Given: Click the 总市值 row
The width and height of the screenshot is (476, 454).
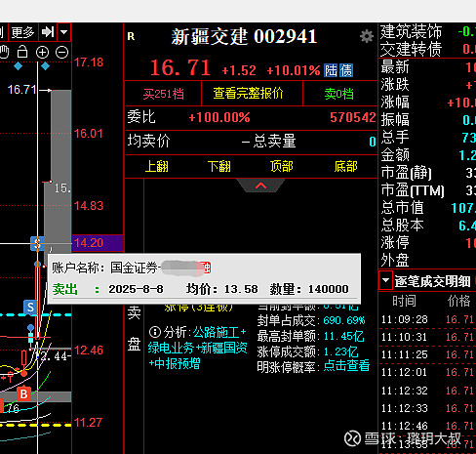Looking at the screenshot, I should [x=427, y=208].
